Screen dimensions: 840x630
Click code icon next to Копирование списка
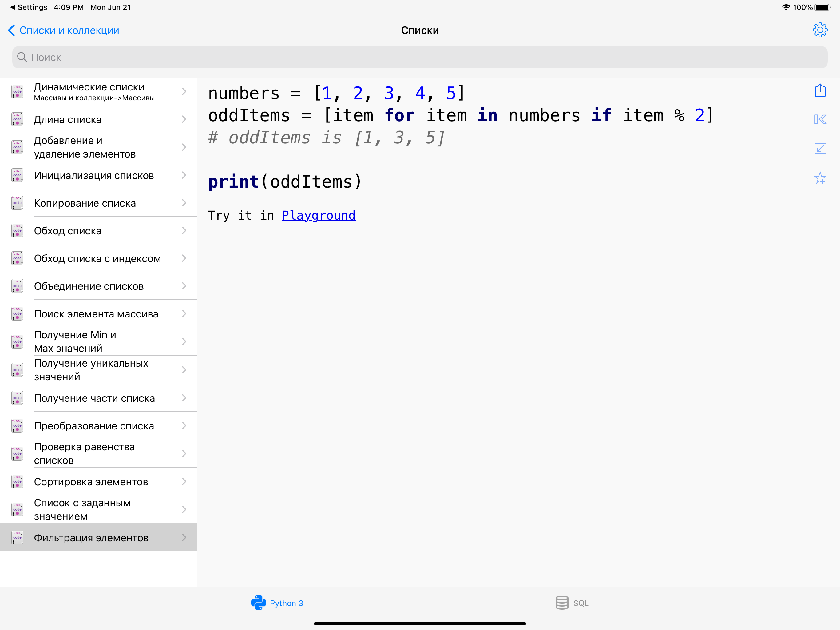click(x=18, y=203)
